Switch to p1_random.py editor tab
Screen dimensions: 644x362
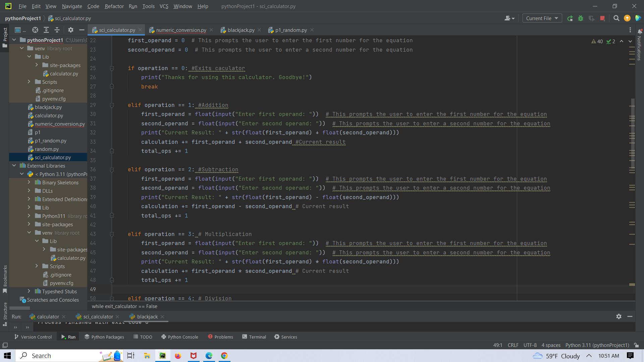(291, 30)
